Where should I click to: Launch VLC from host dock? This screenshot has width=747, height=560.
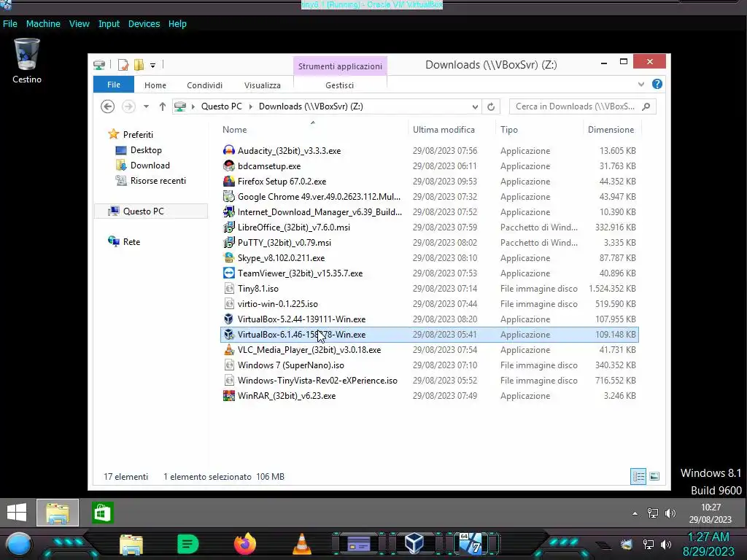[x=301, y=544]
